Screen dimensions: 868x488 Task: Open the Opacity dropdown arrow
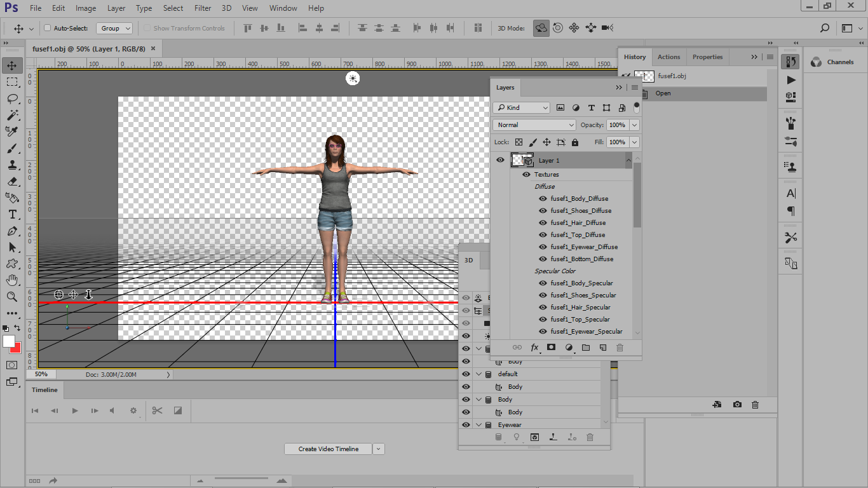635,125
